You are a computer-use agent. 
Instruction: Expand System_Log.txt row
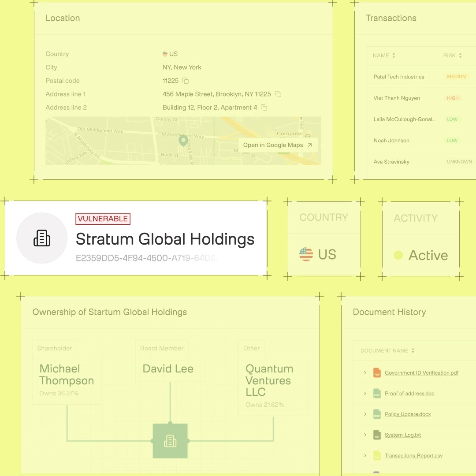(x=365, y=435)
